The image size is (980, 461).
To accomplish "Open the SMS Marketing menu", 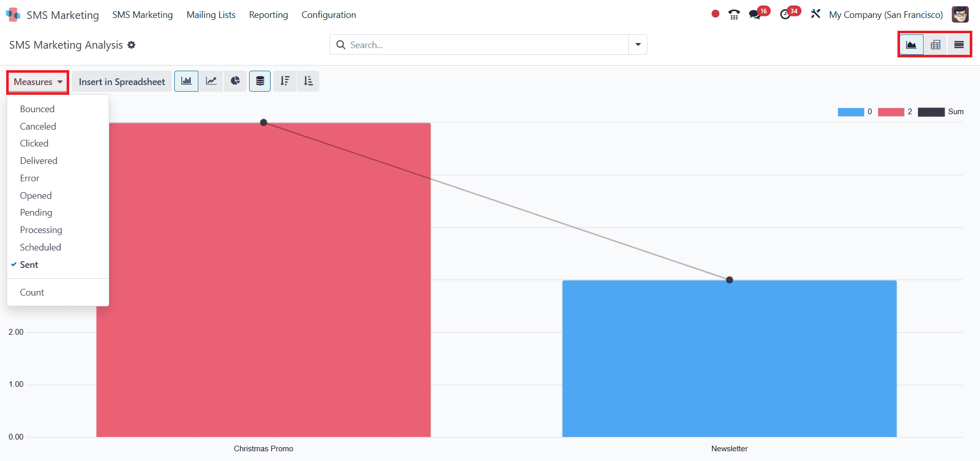I will pyautogui.click(x=142, y=15).
